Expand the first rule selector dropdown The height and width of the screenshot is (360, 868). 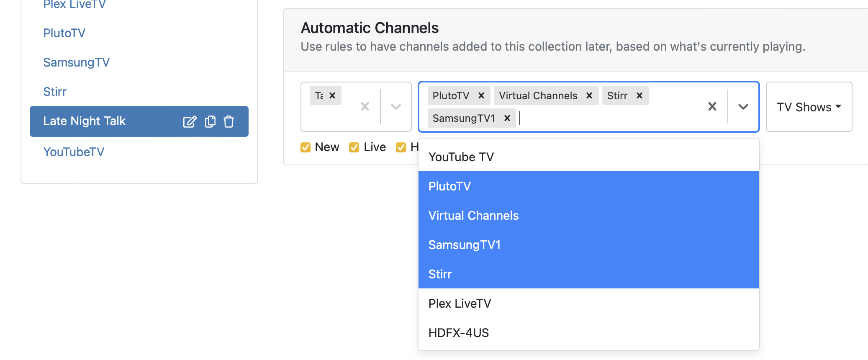pyautogui.click(x=395, y=107)
